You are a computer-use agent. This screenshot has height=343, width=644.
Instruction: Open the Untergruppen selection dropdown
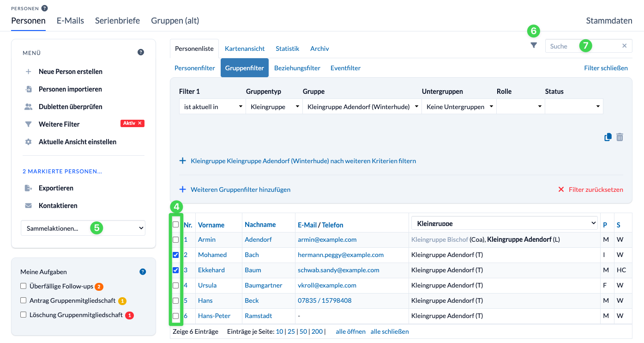[459, 106]
